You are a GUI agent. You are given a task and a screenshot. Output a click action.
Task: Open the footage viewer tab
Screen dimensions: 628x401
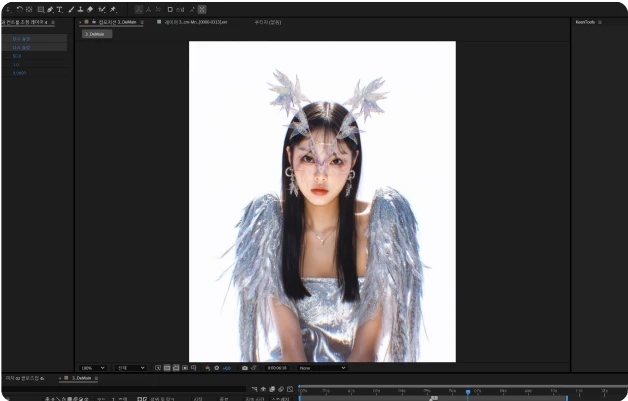pyautogui.click(x=268, y=22)
